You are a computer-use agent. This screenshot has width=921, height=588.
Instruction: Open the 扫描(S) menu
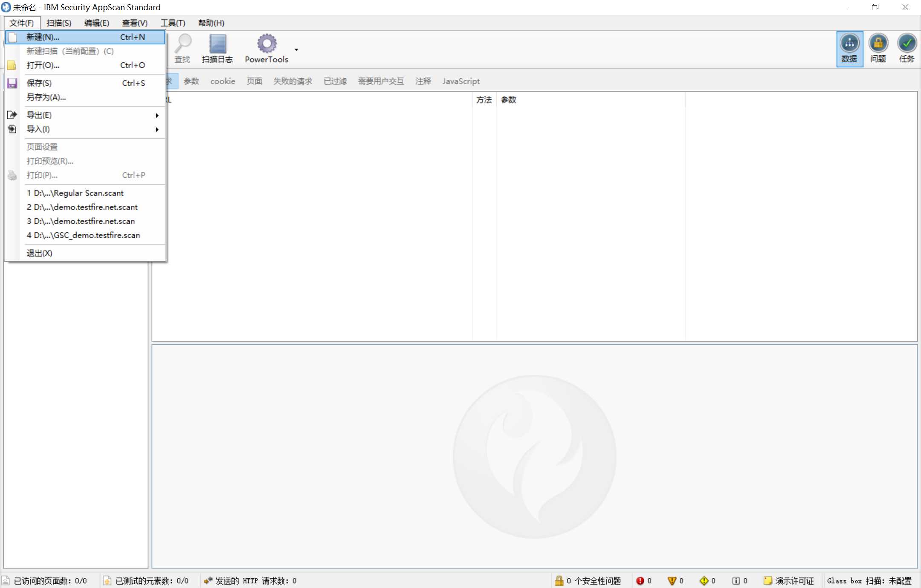coord(59,23)
